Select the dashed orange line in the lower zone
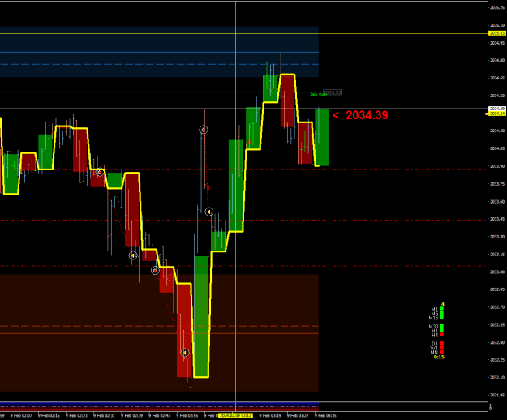 (x=159, y=326)
